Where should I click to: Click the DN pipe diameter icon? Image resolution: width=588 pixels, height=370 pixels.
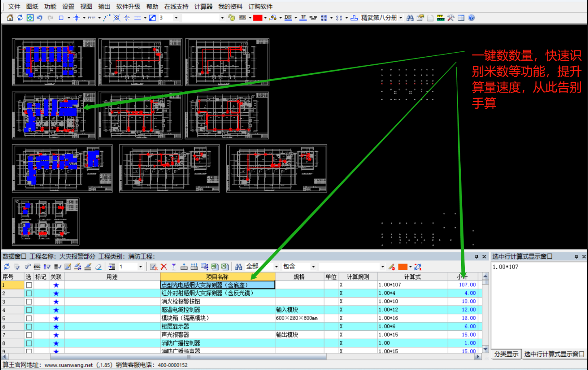pos(288,18)
